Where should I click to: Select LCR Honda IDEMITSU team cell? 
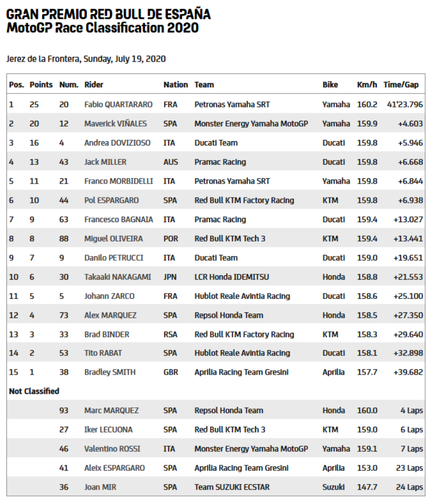coord(232,277)
